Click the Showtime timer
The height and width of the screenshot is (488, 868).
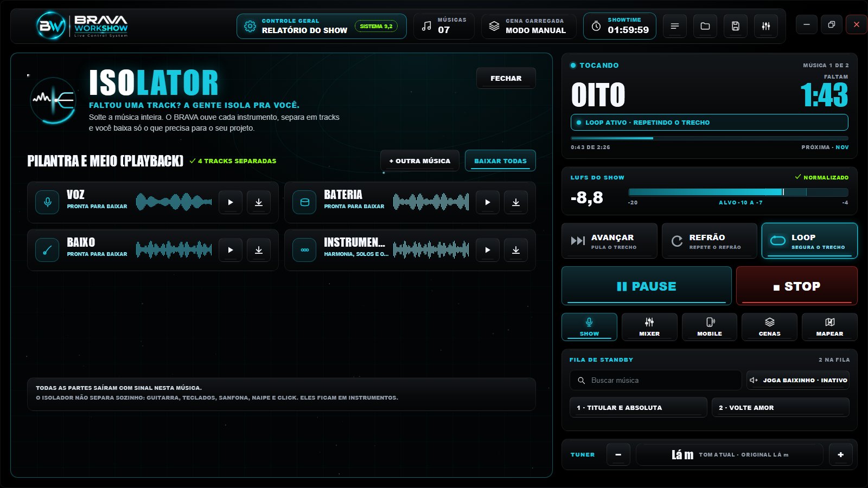pyautogui.click(x=620, y=26)
